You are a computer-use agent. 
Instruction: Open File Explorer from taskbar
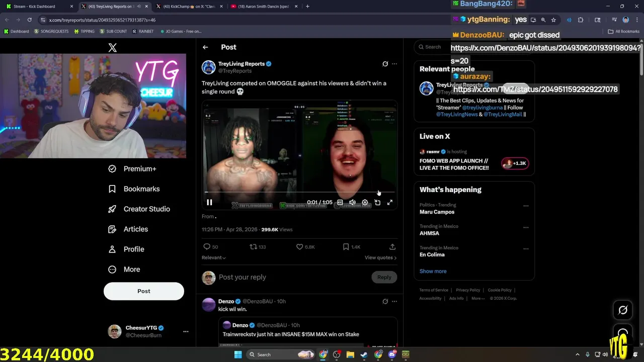pyautogui.click(x=350, y=354)
